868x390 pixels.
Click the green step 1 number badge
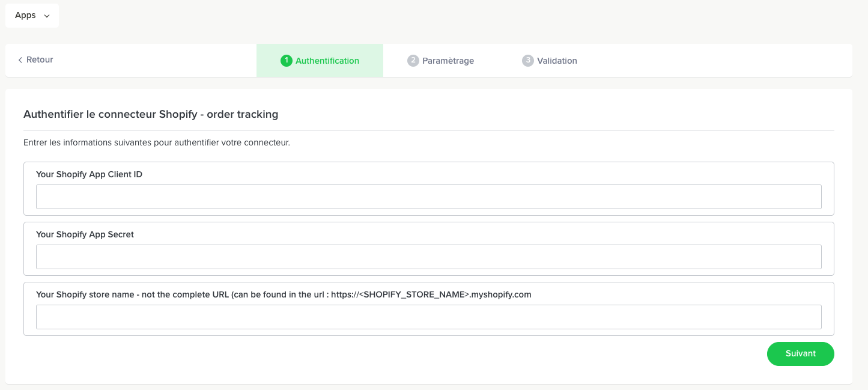[x=286, y=61]
